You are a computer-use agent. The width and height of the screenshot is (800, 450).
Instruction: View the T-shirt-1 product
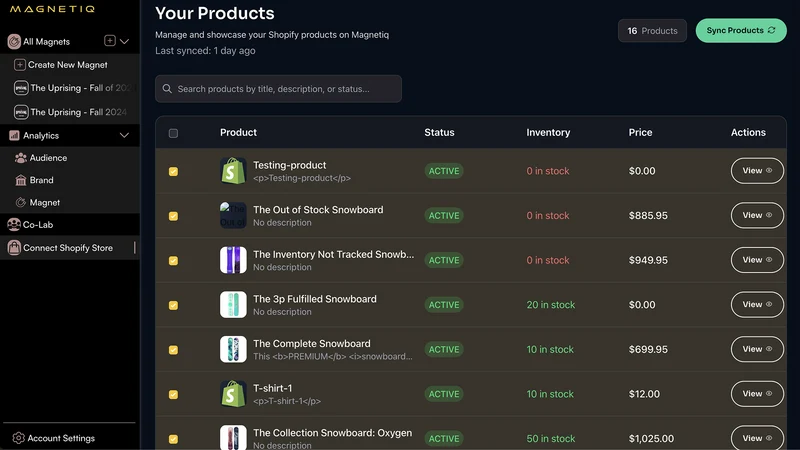757,394
